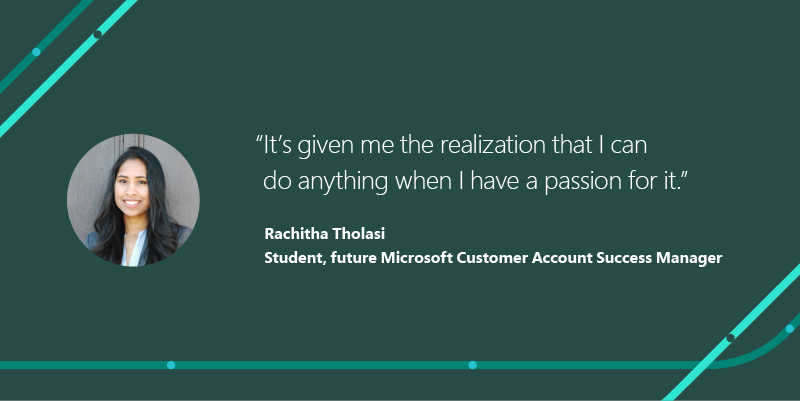
Task: Click the dark dot on the top-left bright stripe
Action: [x=97, y=34]
